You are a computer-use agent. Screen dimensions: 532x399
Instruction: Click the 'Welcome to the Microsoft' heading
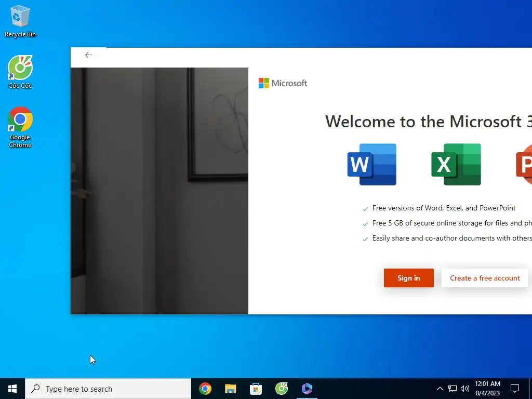pyautogui.click(x=428, y=121)
